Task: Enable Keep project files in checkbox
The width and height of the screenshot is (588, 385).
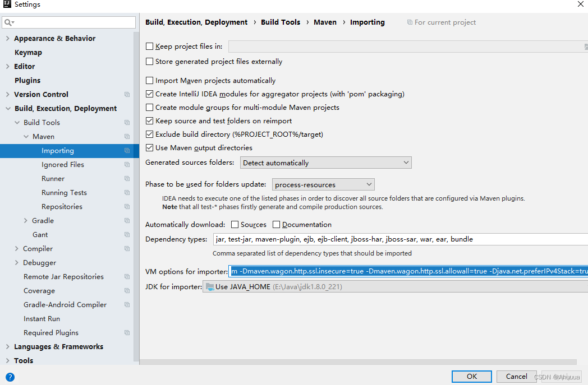Action: click(x=149, y=46)
